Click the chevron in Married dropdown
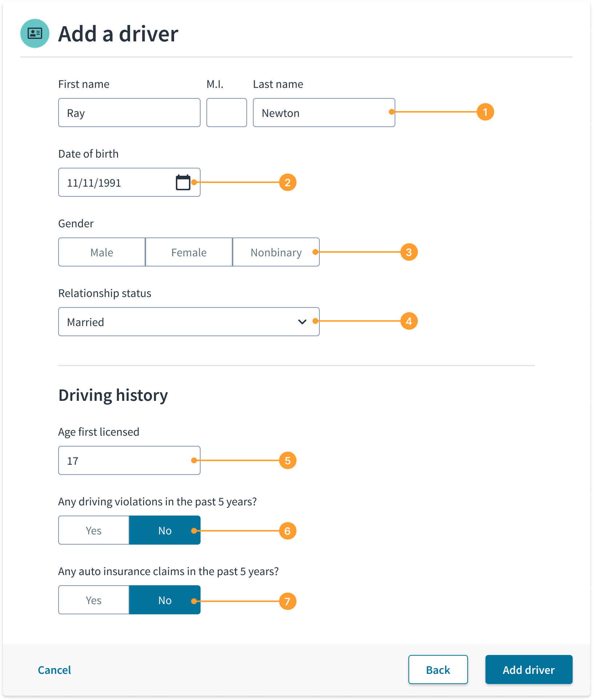The width and height of the screenshot is (593, 700). (x=302, y=322)
